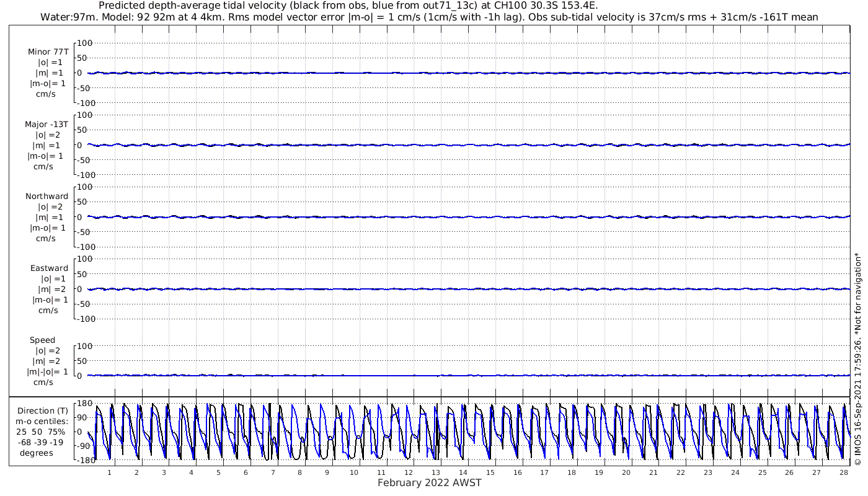Click '|m| =1' under Major -13T

click(x=48, y=146)
